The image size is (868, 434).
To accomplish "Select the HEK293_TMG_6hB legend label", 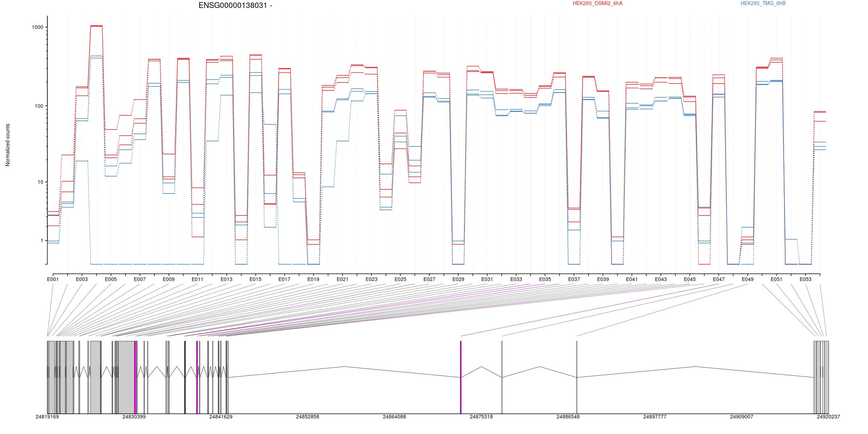I will coord(763,3).
